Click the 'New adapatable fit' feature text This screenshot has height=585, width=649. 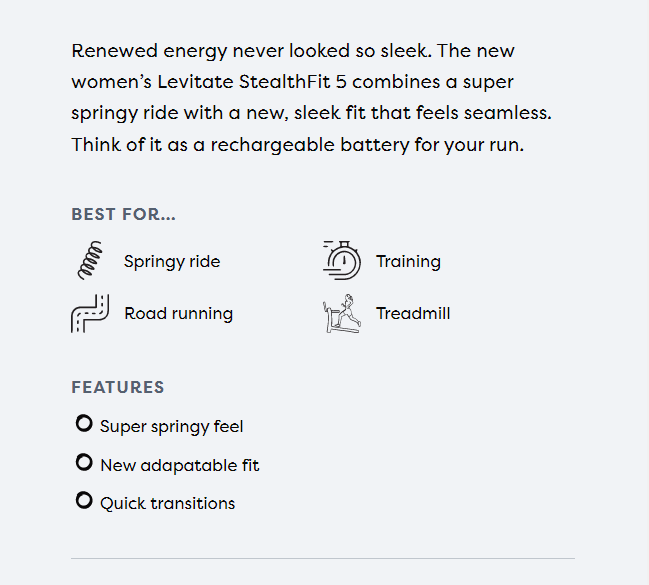[179, 465]
